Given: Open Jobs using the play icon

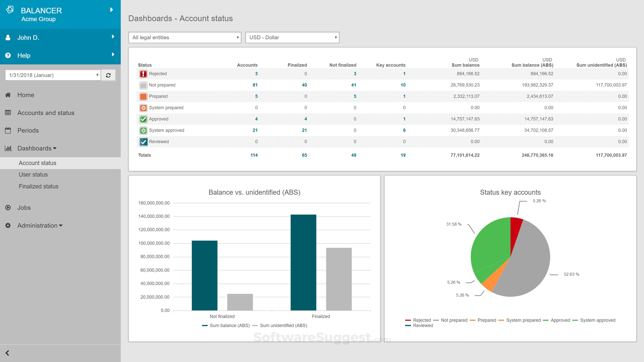Looking at the screenshot, I should pos(8,208).
